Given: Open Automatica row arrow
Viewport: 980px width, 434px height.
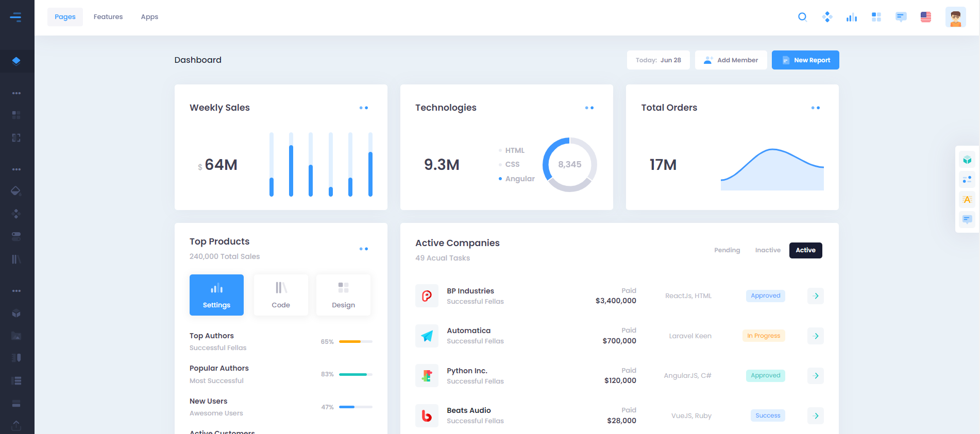Looking at the screenshot, I should point(816,336).
